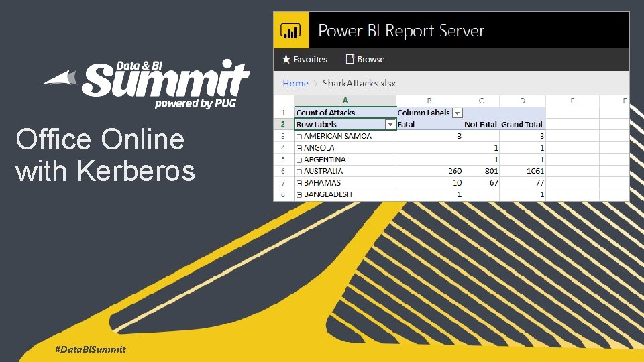This screenshot has width=644, height=362.
Task: Select column C header
Action: (x=481, y=101)
